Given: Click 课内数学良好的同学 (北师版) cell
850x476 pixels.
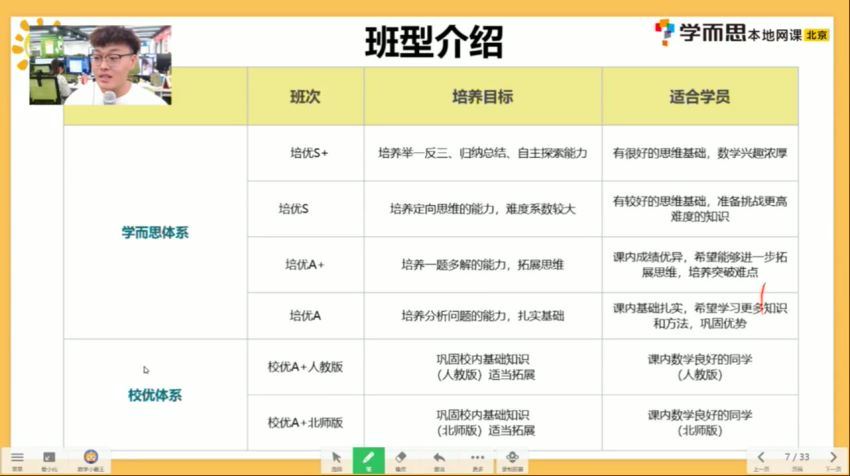Looking at the screenshot, I should click(699, 422).
